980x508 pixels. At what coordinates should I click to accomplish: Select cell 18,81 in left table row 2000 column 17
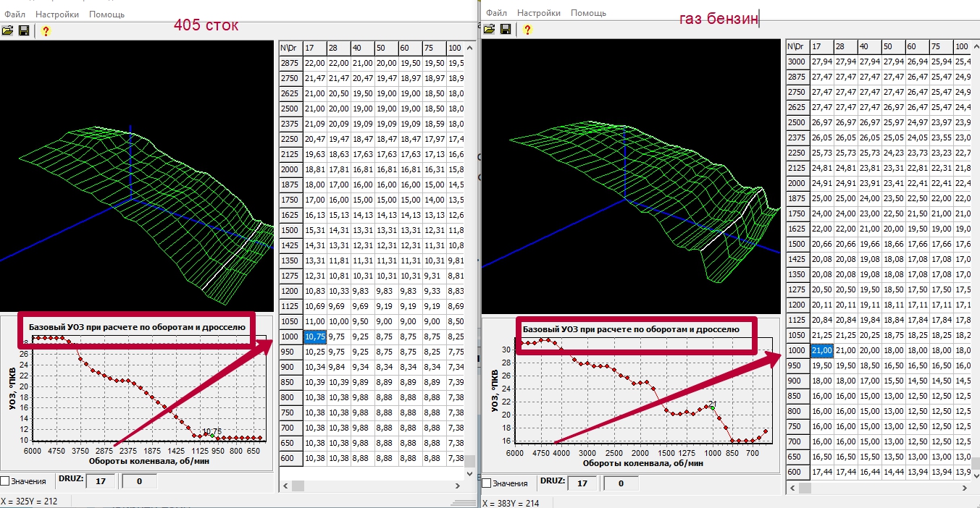(x=315, y=169)
